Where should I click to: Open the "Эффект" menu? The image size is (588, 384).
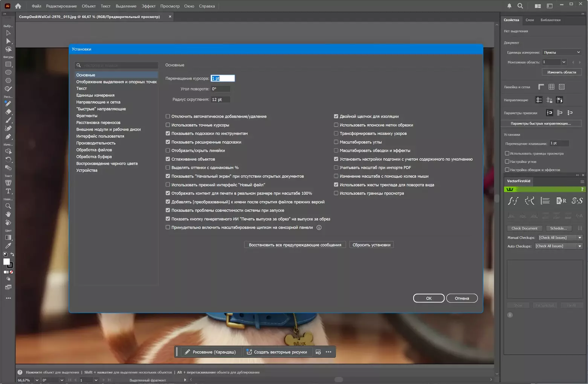148,6
